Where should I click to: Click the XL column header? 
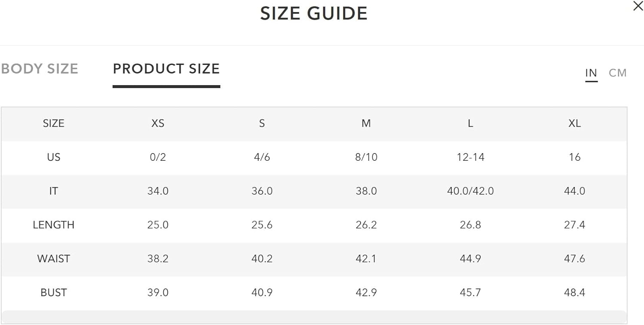(574, 123)
